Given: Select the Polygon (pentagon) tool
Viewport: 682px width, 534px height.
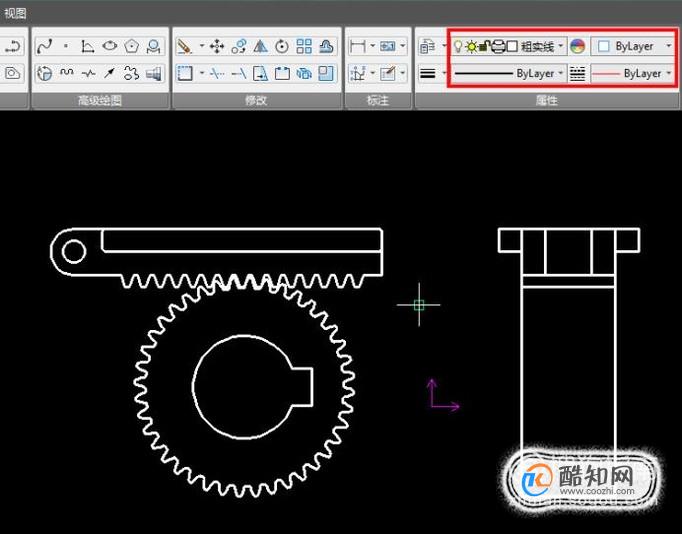Looking at the screenshot, I should 131,46.
